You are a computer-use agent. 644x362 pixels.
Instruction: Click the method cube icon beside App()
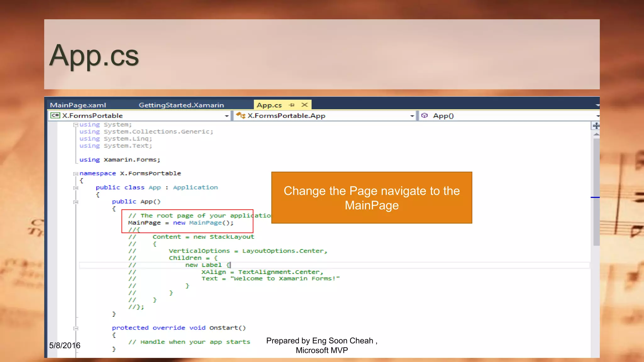[425, 115]
